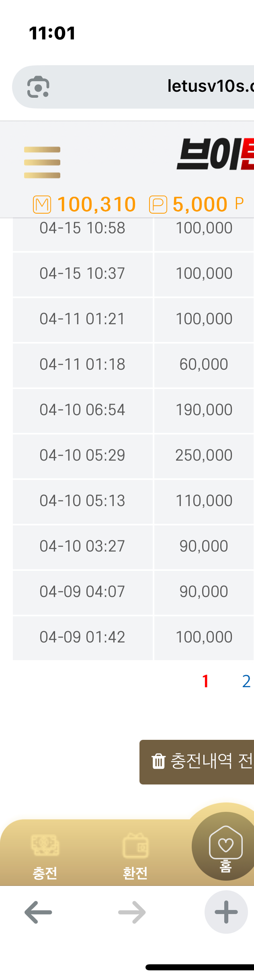Screen dimensions: 254x980
Task: Open the 환전 withdrawal wallet icon
Action: pyautogui.click(x=135, y=846)
